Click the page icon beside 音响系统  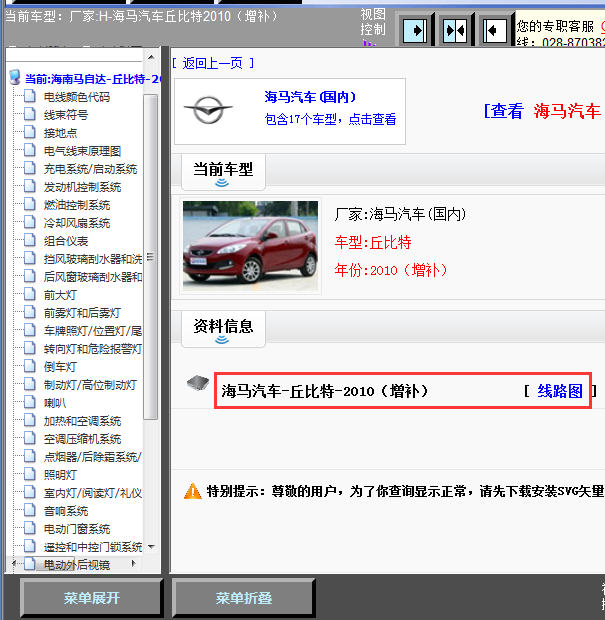[x=30, y=510]
